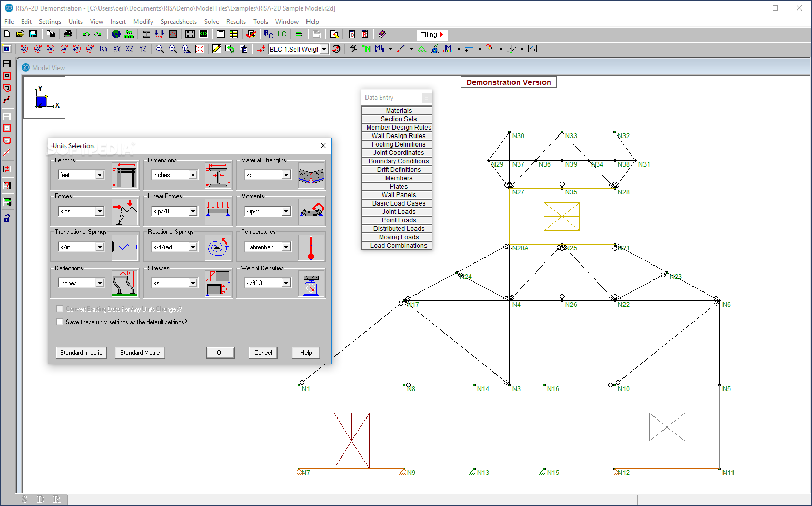Check Convert Existing Data For Any Units Changes
812x506 pixels.
[60, 309]
